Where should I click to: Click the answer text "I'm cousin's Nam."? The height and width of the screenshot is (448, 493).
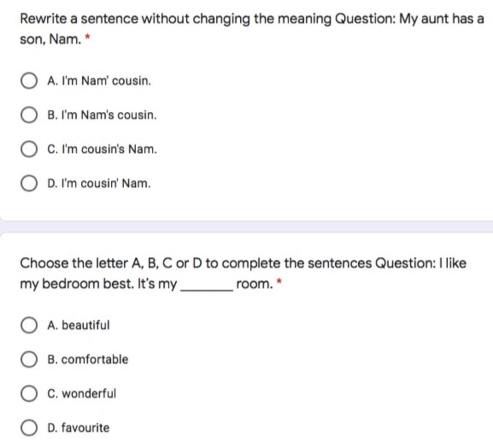pos(109,149)
